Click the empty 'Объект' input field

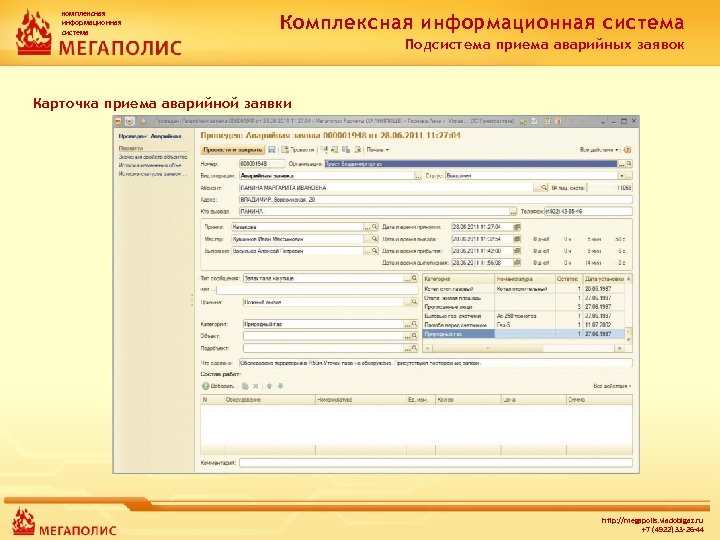323,336
